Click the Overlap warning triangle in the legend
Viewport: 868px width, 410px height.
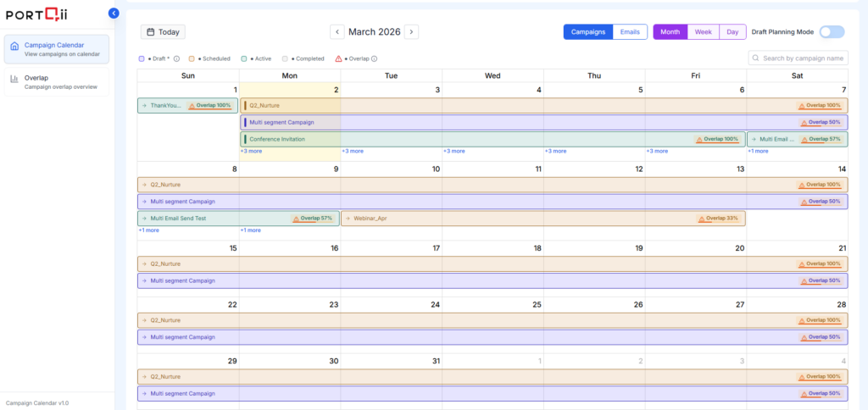click(x=338, y=58)
